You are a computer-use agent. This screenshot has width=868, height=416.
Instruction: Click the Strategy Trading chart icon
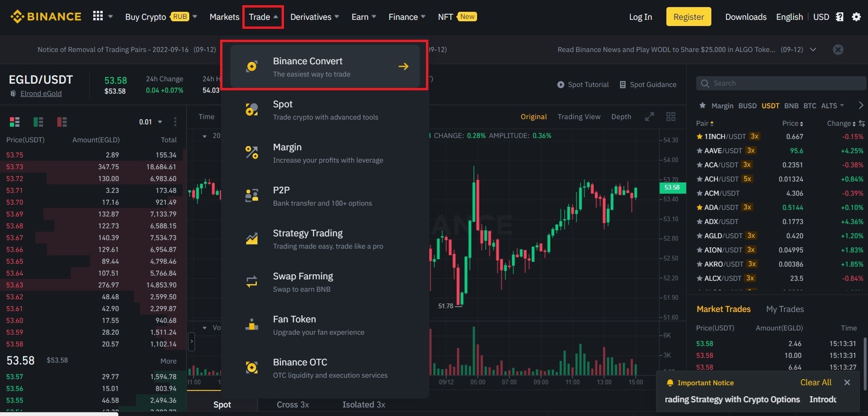pos(252,238)
